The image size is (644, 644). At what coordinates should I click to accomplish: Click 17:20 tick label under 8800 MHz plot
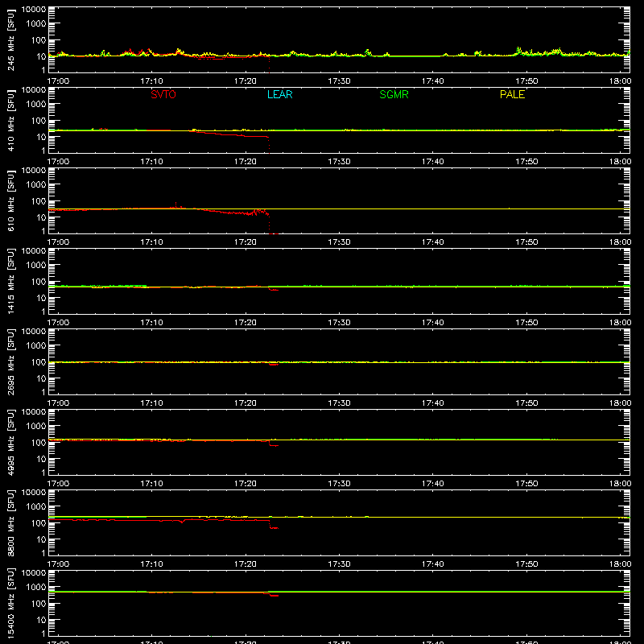coord(246,564)
